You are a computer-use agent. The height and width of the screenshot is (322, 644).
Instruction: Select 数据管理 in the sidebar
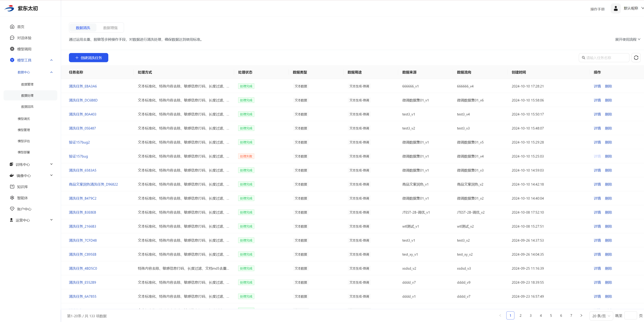pyautogui.click(x=27, y=84)
